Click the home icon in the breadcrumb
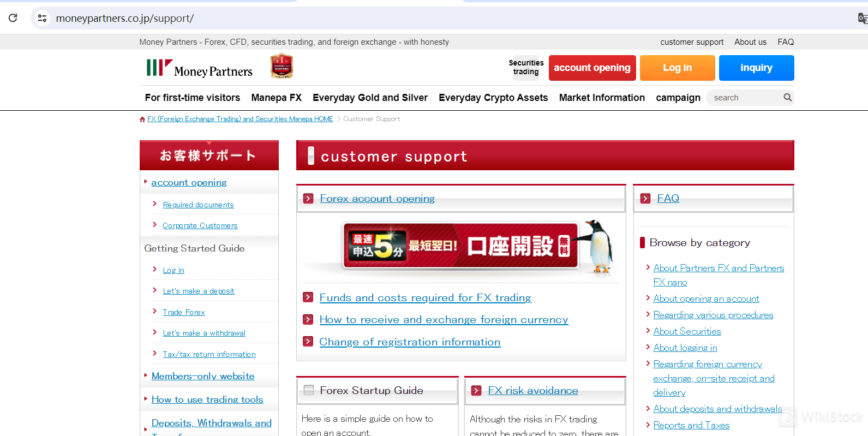The width and height of the screenshot is (868, 436). point(142,119)
